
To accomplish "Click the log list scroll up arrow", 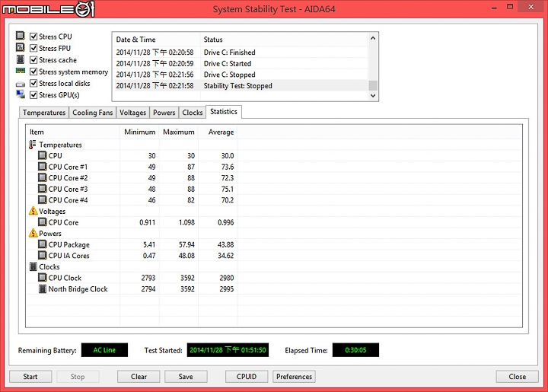I will [x=373, y=38].
